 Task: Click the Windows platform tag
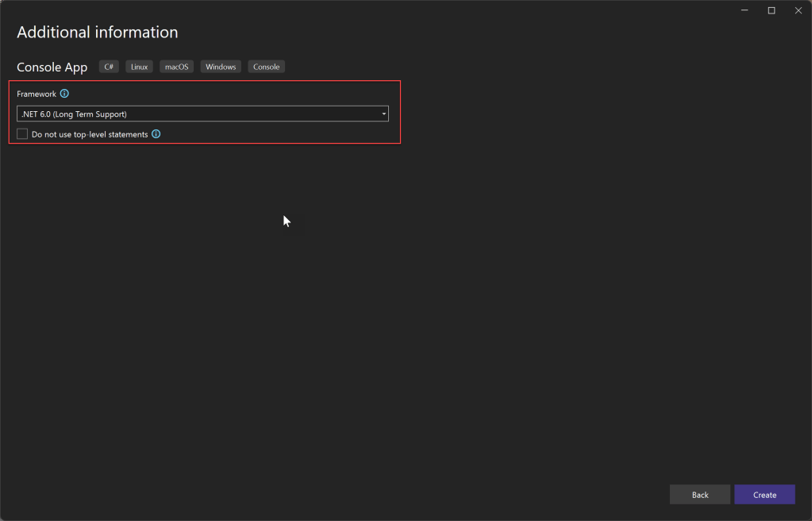(221, 67)
